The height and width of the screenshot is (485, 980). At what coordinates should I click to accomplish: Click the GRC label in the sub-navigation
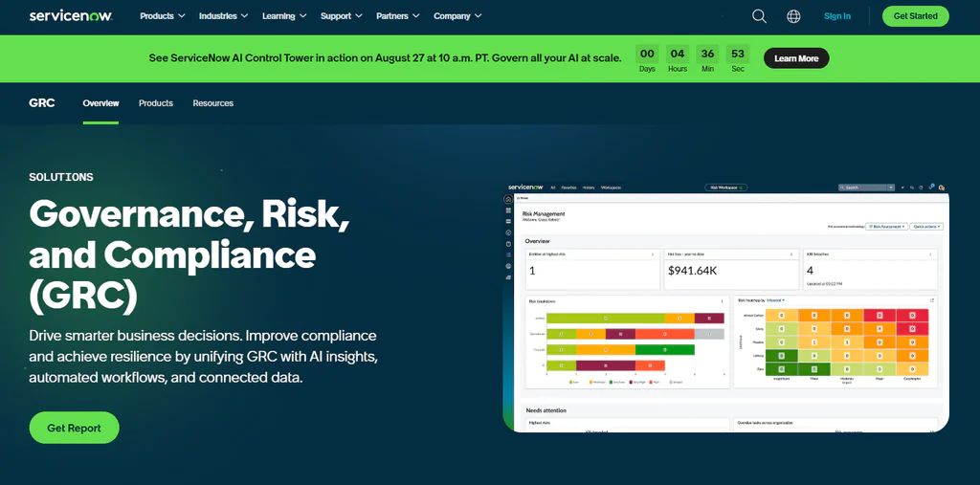(x=42, y=103)
